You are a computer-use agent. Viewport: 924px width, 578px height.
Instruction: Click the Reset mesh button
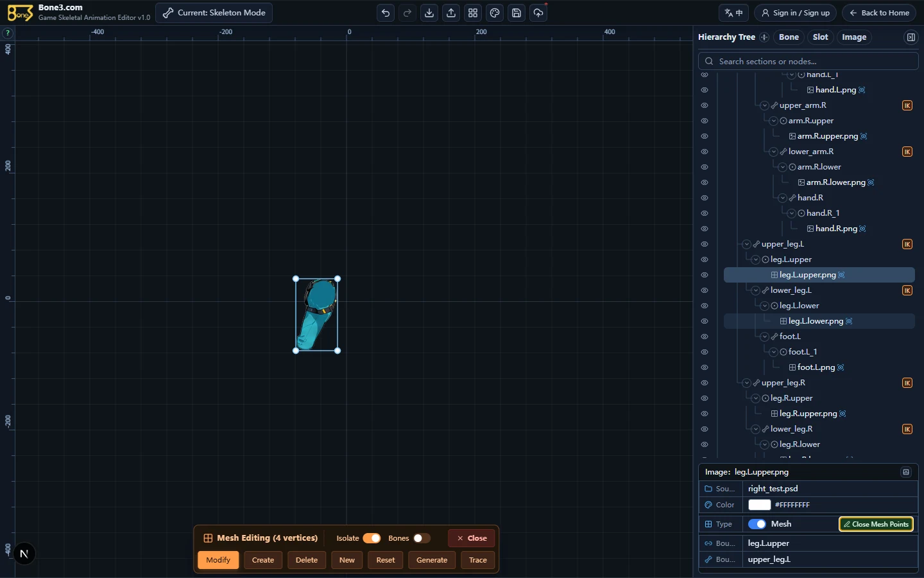[386, 560]
